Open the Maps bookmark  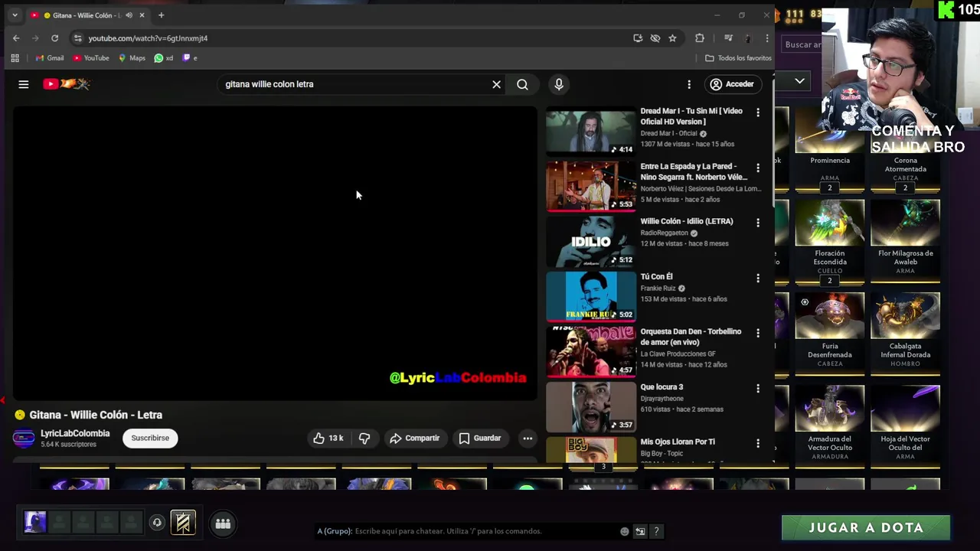tap(132, 58)
